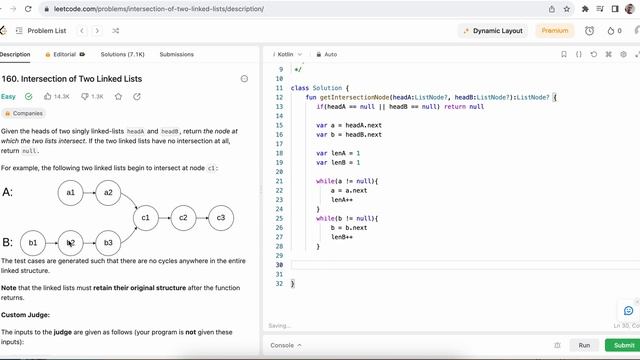The width and height of the screenshot is (640, 360).
Task: Click the line 'var lenA = 1' in the editor
Action: pyautogui.click(x=338, y=153)
